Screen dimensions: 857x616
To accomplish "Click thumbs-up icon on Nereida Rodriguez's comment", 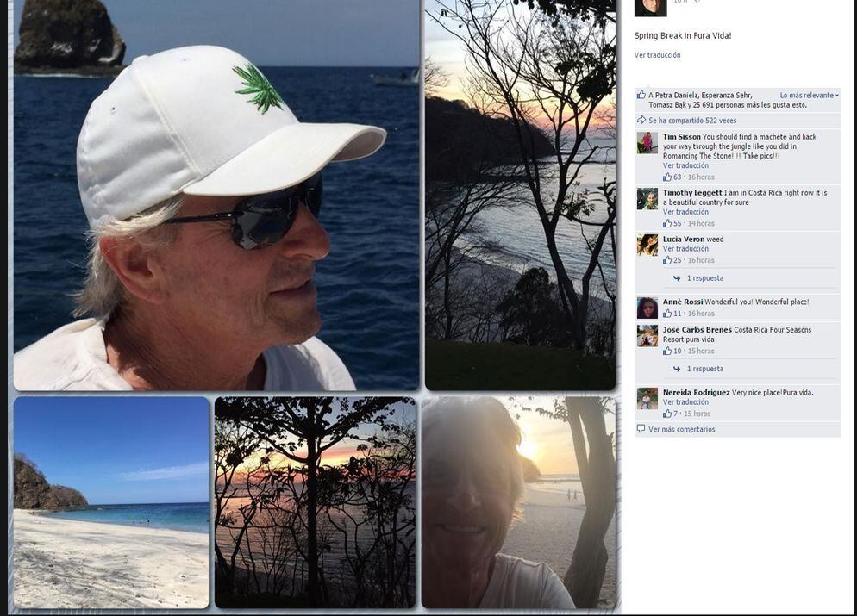I will 667,414.
